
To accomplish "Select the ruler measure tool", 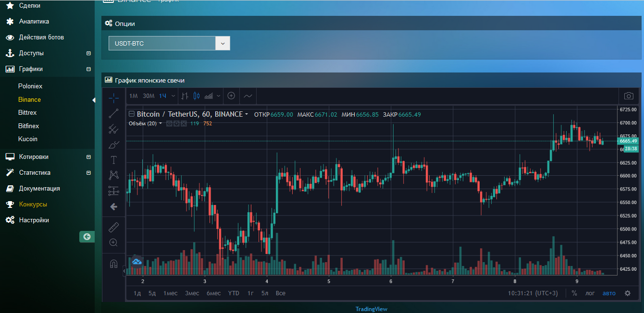I will (113, 227).
